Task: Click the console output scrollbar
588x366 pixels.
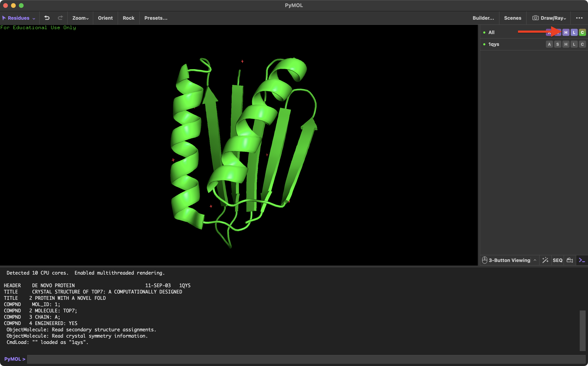Action: [582, 330]
